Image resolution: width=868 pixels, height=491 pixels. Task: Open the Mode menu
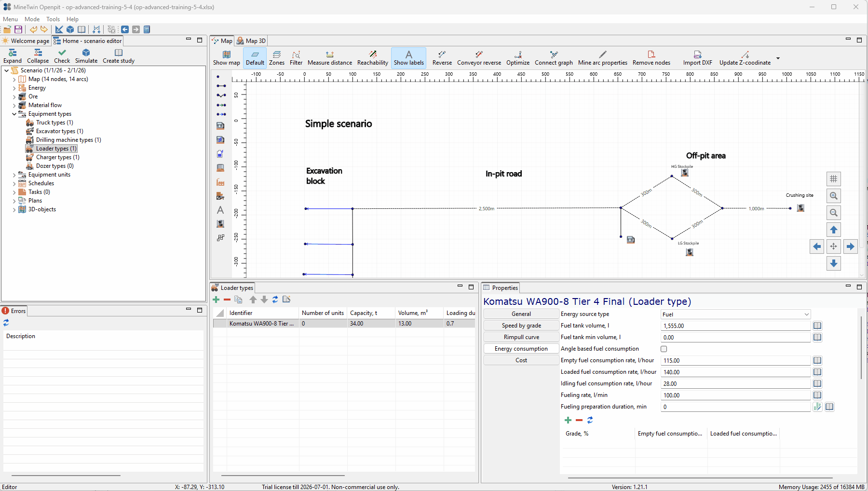32,19
